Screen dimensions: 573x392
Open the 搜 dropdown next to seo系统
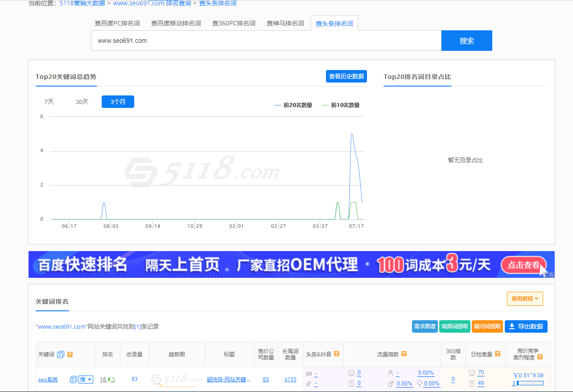tap(86, 380)
